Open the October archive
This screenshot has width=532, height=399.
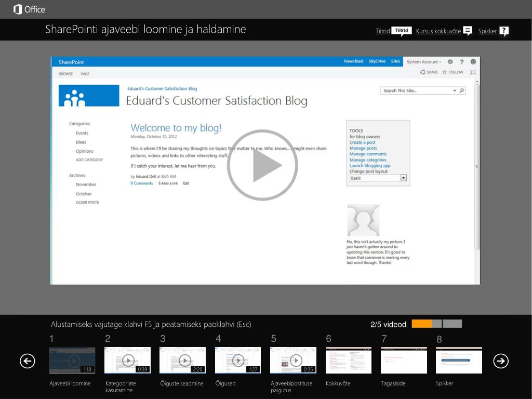click(84, 194)
